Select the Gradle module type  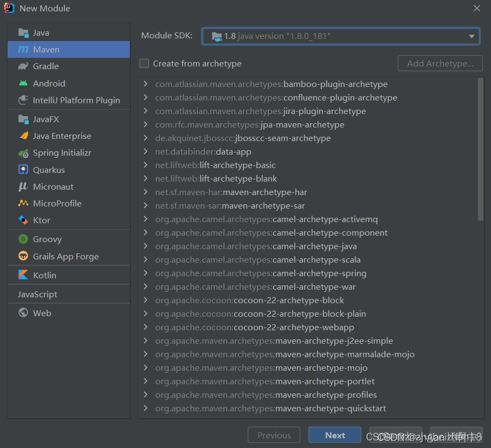point(49,66)
